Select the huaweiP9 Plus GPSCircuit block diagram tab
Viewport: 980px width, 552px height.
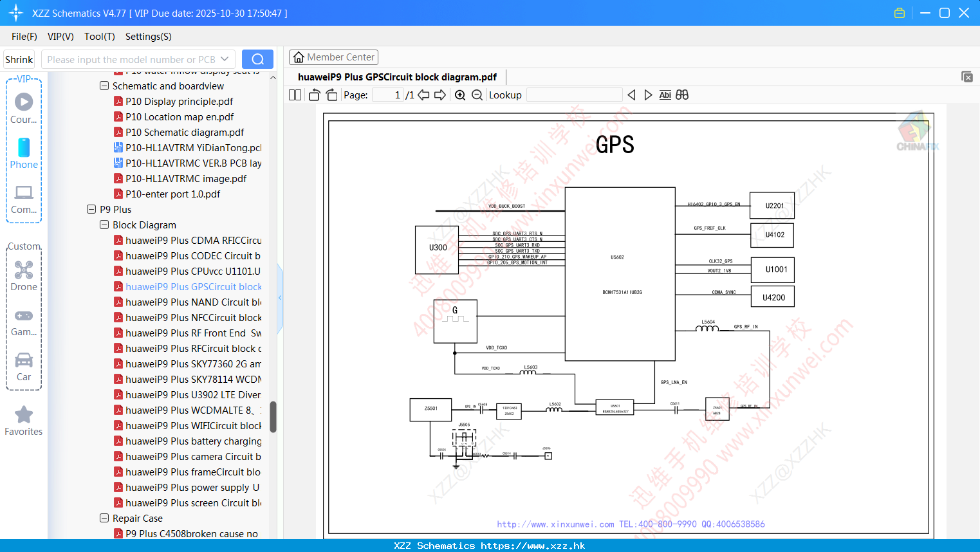point(397,77)
